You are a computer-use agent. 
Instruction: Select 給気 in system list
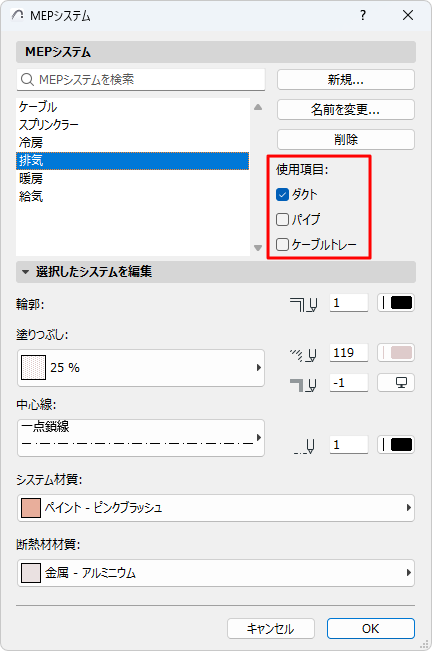(x=132, y=196)
